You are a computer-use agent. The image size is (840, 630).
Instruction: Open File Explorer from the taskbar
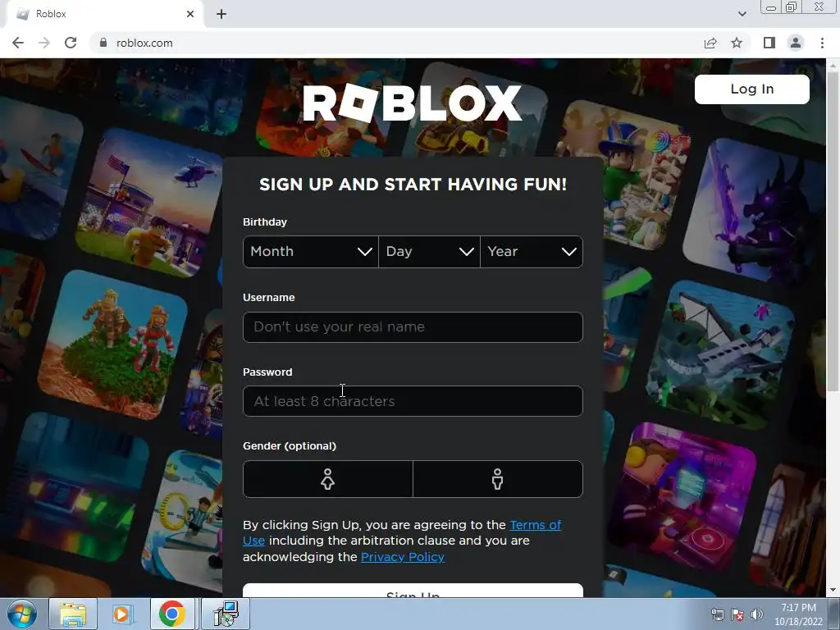pyautogui.click(x=73, y=614)
